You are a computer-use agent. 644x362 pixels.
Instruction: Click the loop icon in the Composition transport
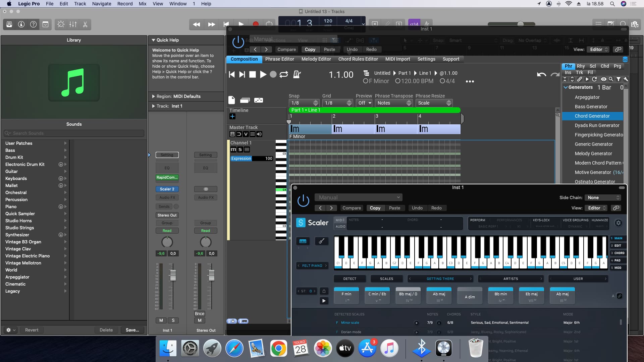(284, 74)
